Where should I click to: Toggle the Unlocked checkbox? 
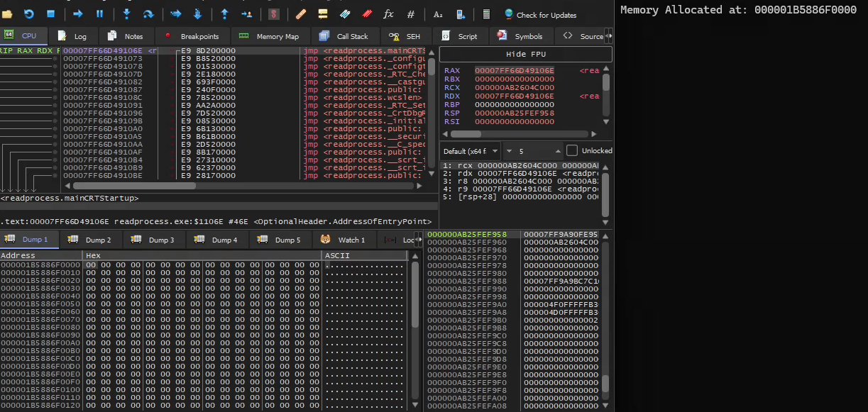tap(572, 150)
